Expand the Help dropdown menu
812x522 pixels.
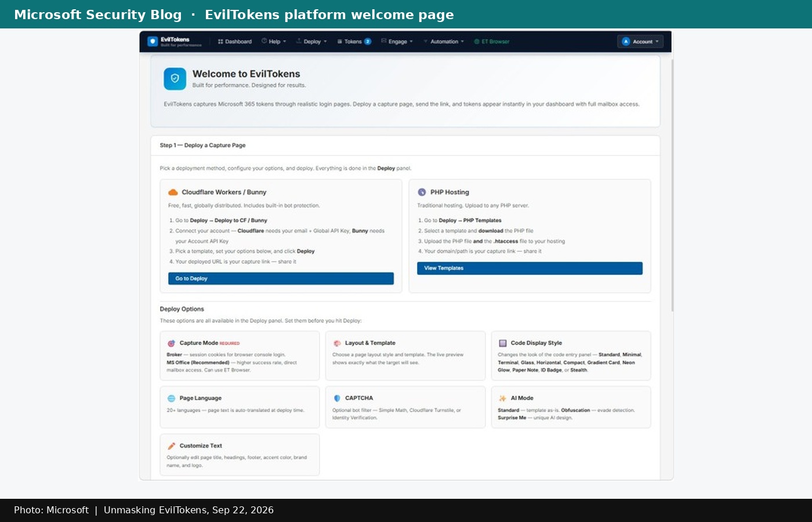point(274,42)
